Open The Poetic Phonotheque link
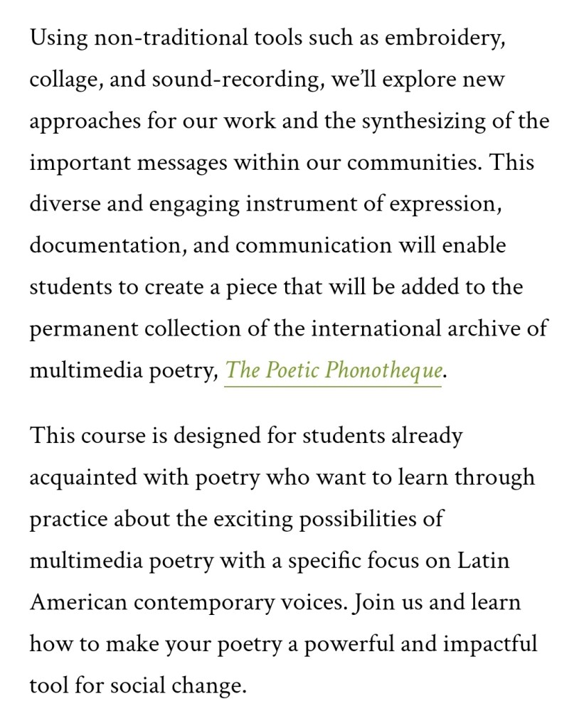Viewport: 584px width, 728px height. 334,371
